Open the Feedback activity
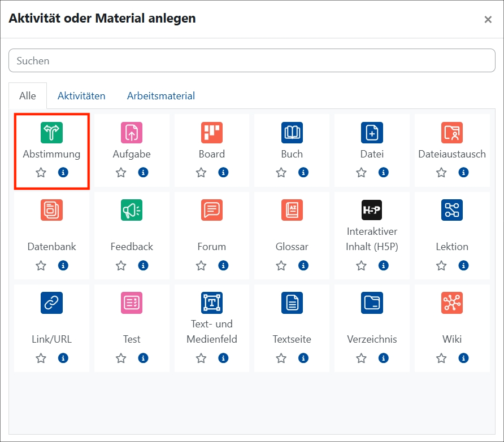The height and width of the screenshot is (442, 504). (132, 209)
